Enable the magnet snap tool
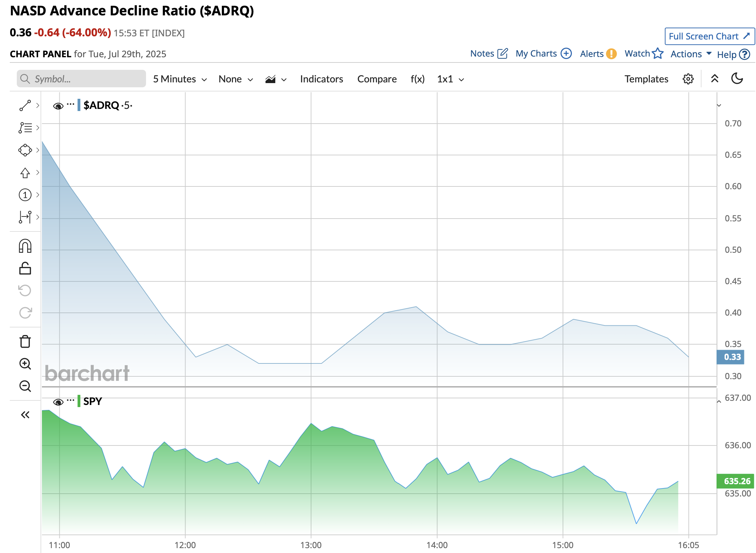The image size is (756, 553). [25, 246]
